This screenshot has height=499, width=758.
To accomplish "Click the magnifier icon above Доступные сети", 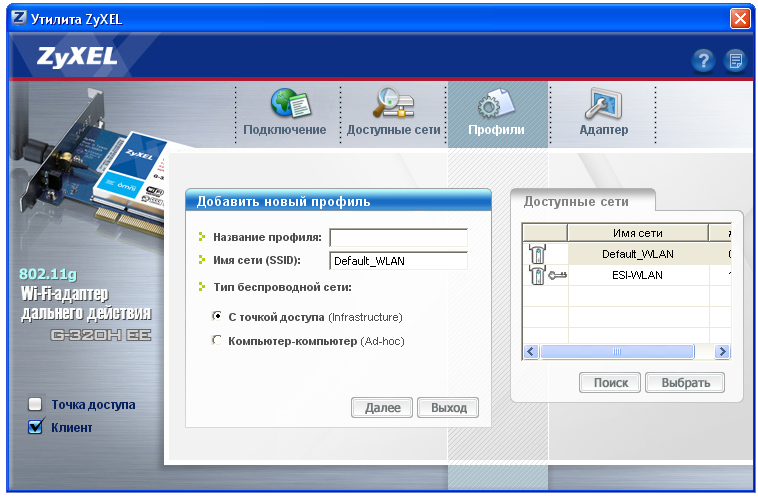I will (393, 103).
